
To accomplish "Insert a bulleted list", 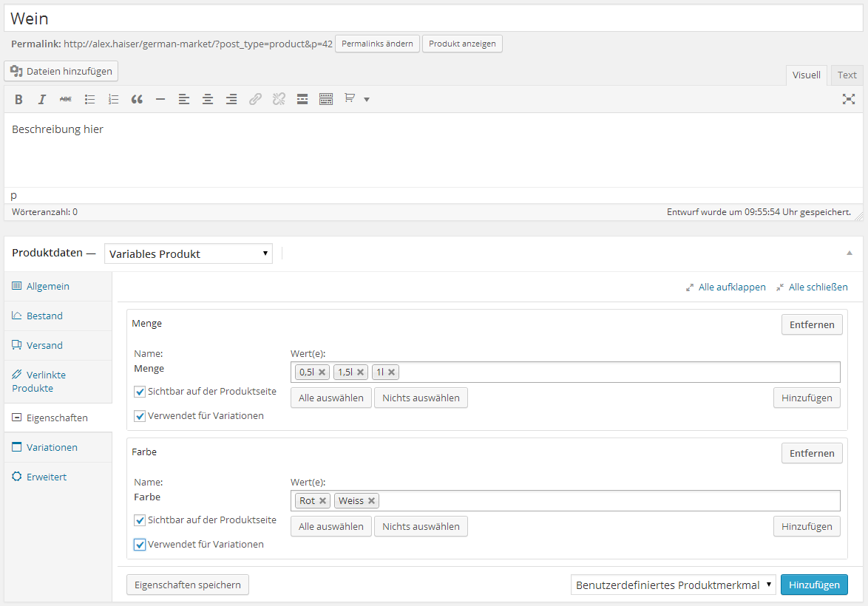I will (89, 100).
